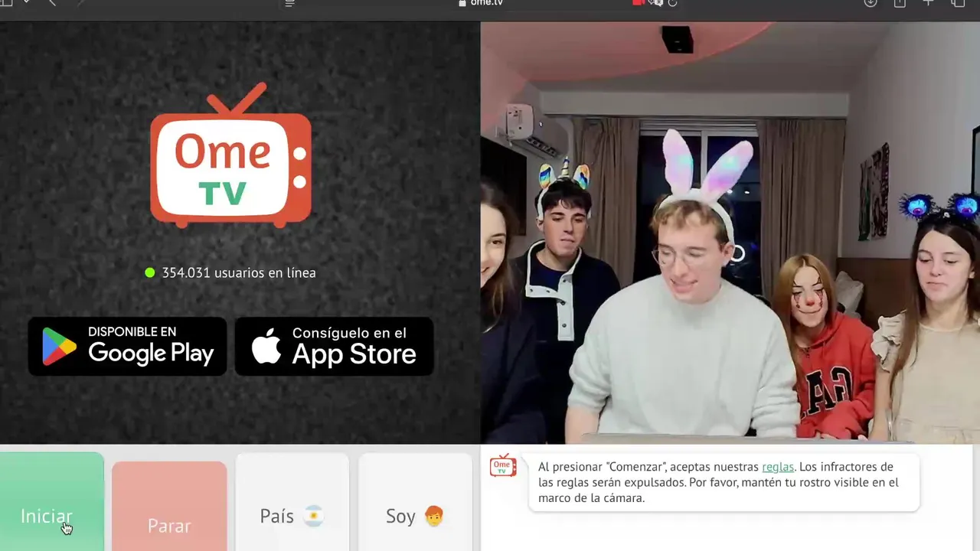Click the Iniciar button to start chatting

click(x=51, y=502)
